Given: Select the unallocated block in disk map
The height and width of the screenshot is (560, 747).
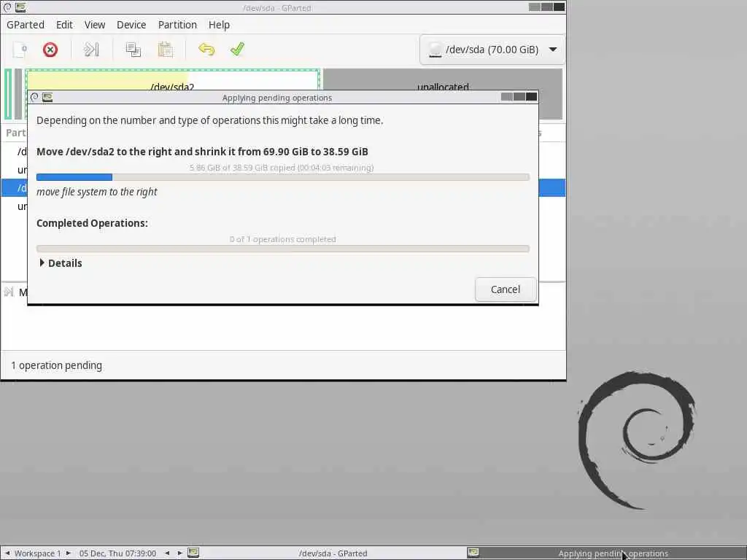Looking at the screenshot, I should point(443,80).
